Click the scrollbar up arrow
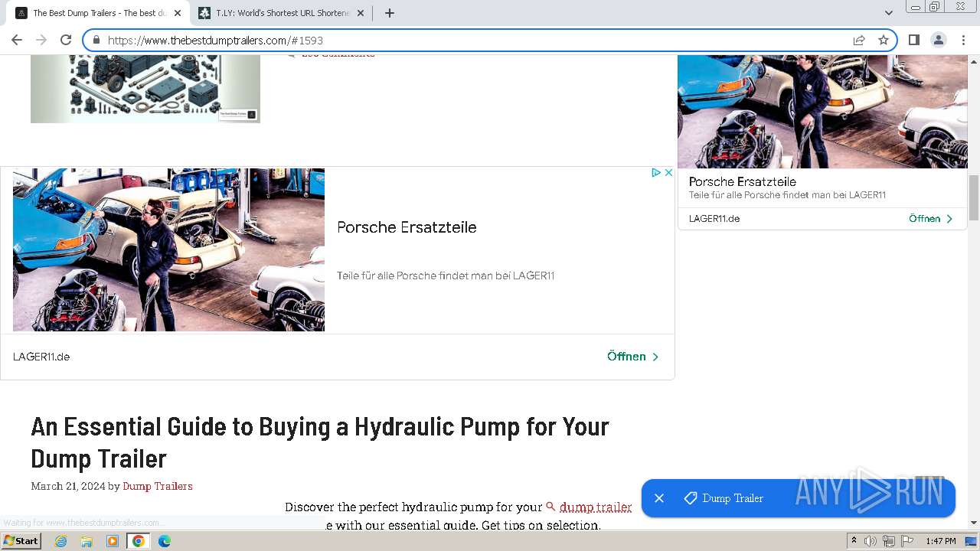 pyautogui.click(x=974, y=60)
